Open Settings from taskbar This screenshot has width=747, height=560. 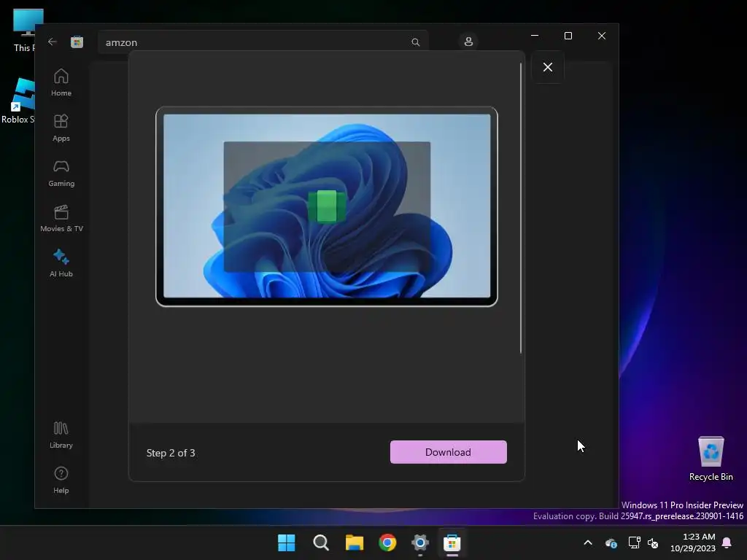pos(420,542)
